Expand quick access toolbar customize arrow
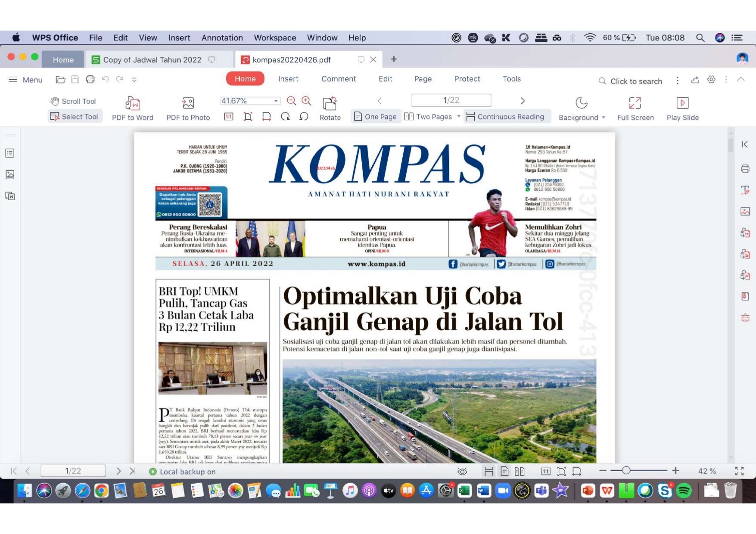This screenshot has height=534, width=756. 134,80
